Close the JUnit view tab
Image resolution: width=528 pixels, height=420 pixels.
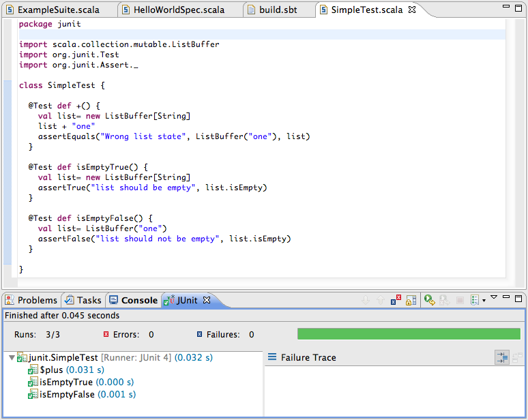(x=207, y=300)
